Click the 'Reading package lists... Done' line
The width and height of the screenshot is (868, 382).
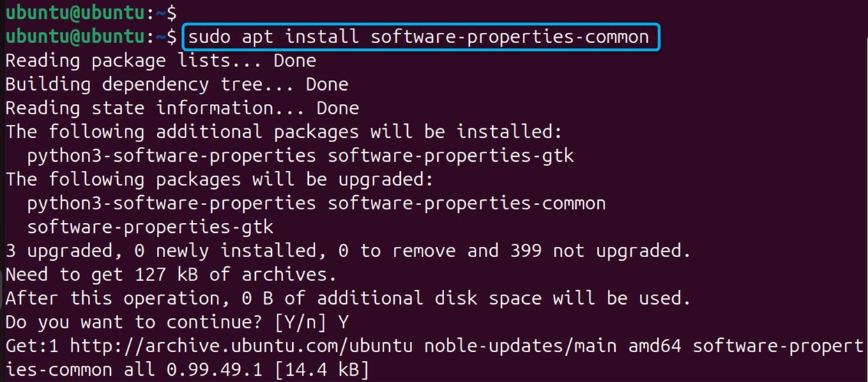(x=160, y=61)
